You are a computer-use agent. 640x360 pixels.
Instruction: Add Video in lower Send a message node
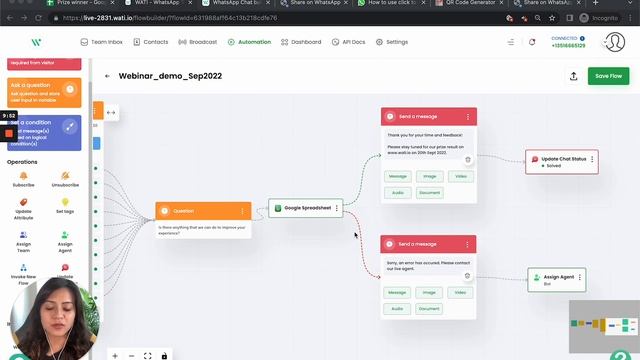460,292
